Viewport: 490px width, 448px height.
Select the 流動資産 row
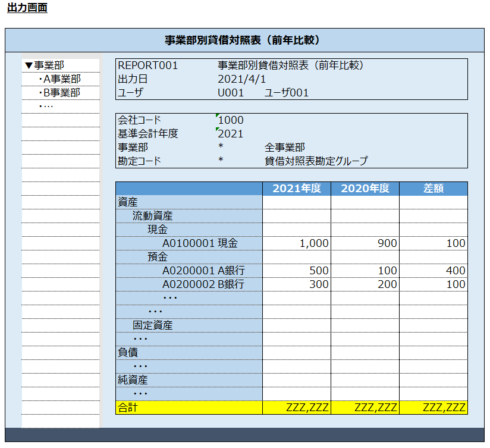(x=152, y=216)
